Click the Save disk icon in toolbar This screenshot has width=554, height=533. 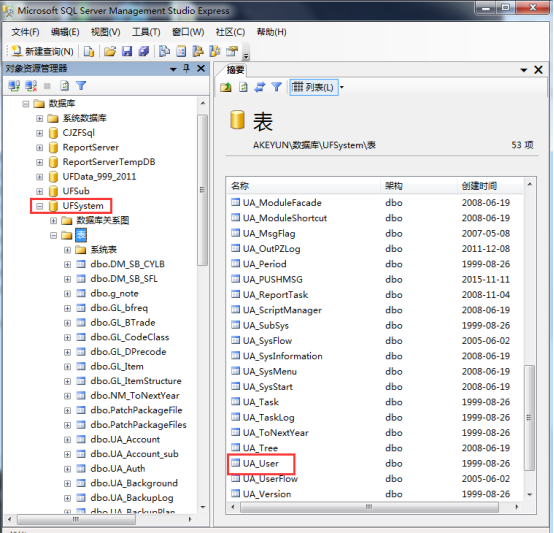(x=127, y=52)
